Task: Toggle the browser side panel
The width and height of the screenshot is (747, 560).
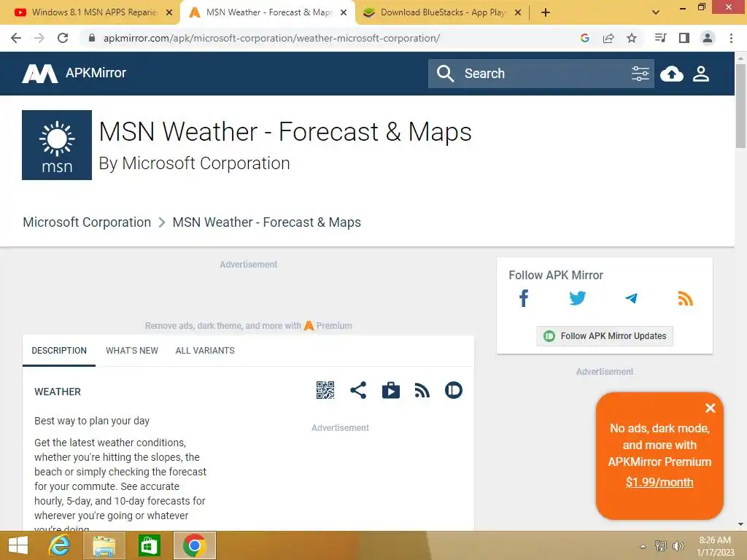Action: tap(684, 38)
